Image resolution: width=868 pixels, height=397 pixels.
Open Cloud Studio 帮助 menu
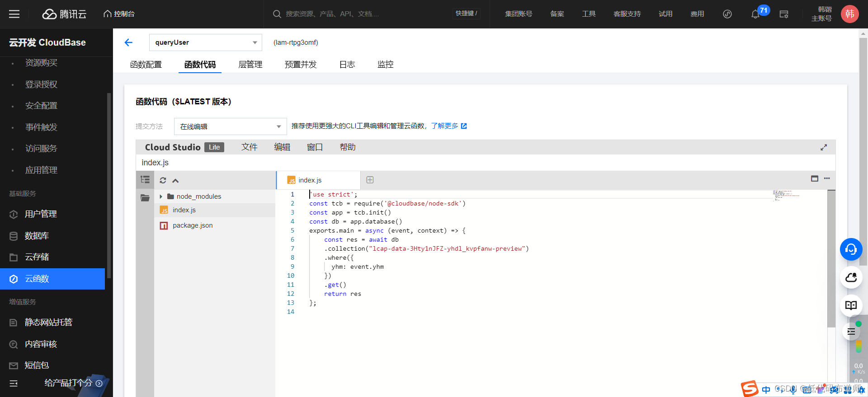(x=348, y=147)
